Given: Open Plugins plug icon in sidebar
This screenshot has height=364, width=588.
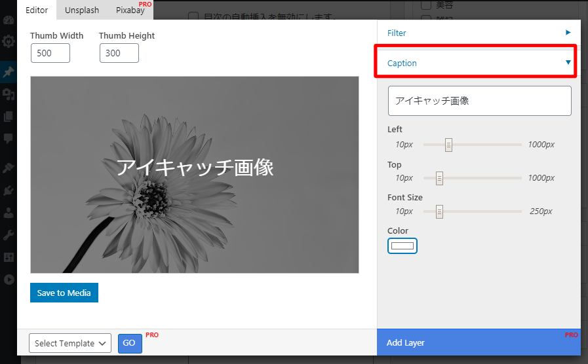Looking at the screenshot, I should [x=9, y=191].
